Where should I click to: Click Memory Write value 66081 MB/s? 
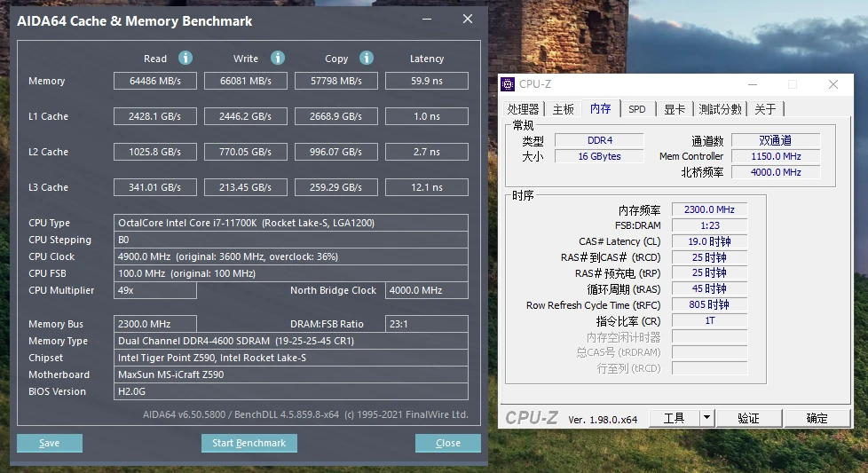tap(246, 81)
